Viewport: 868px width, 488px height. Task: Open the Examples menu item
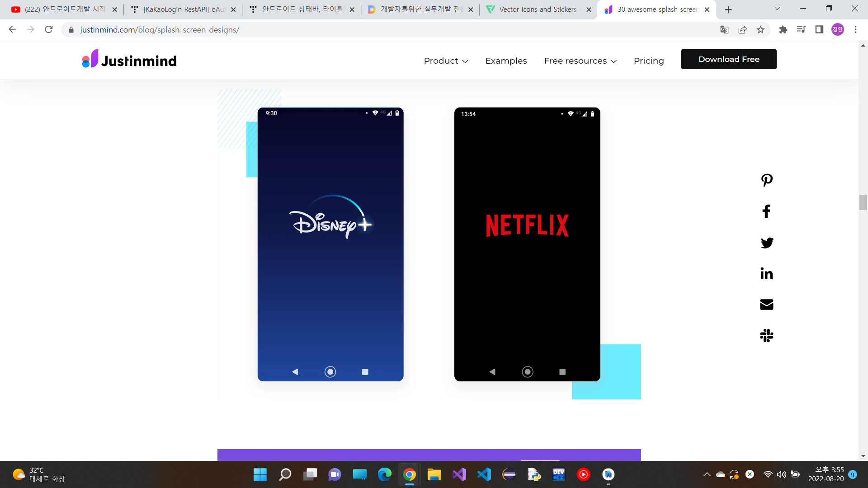506,61
